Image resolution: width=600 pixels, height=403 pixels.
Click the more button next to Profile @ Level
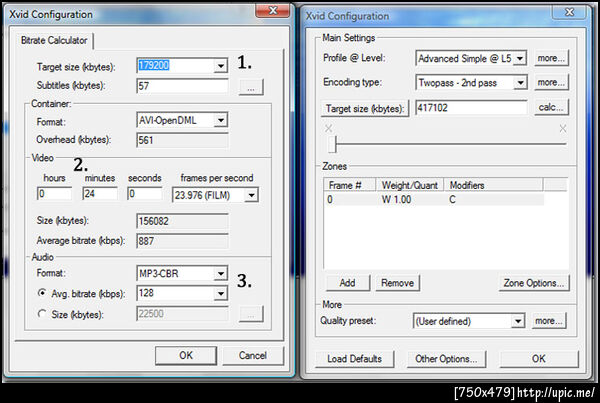point(551,58)
